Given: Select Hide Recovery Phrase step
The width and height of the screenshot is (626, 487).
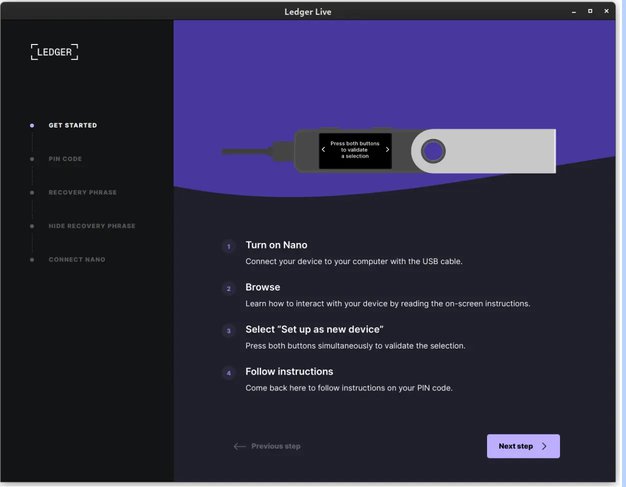Looking at the screenshot, I should tap(92, 226).
